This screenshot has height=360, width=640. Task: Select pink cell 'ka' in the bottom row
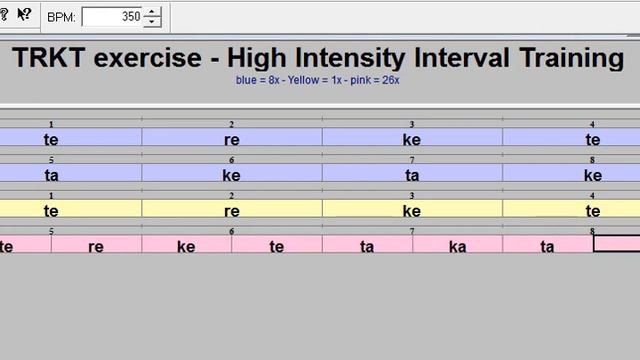point(458,244)
